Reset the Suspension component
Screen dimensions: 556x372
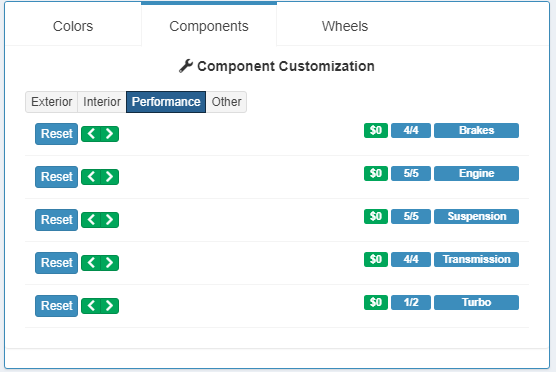(56, 220)
